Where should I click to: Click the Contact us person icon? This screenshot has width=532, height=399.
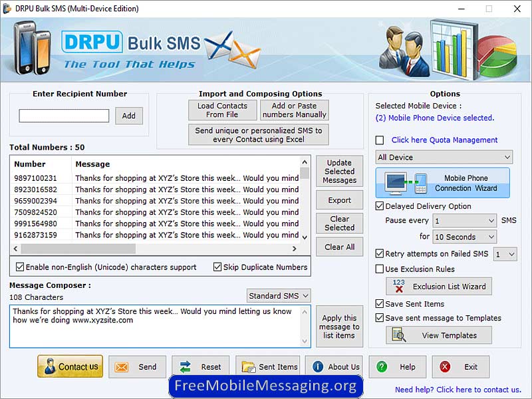point(49,366)
